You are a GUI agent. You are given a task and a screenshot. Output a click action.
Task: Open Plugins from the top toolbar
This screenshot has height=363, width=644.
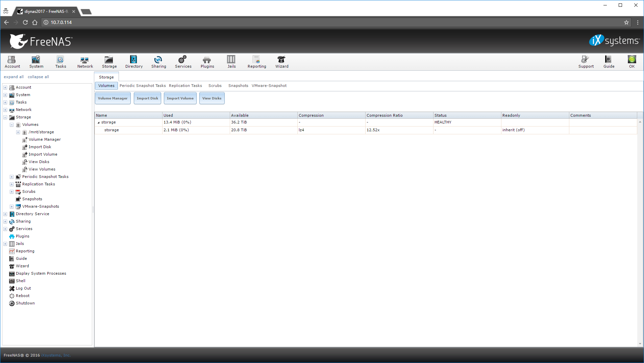pyautogui.click(x=207, y=62)
